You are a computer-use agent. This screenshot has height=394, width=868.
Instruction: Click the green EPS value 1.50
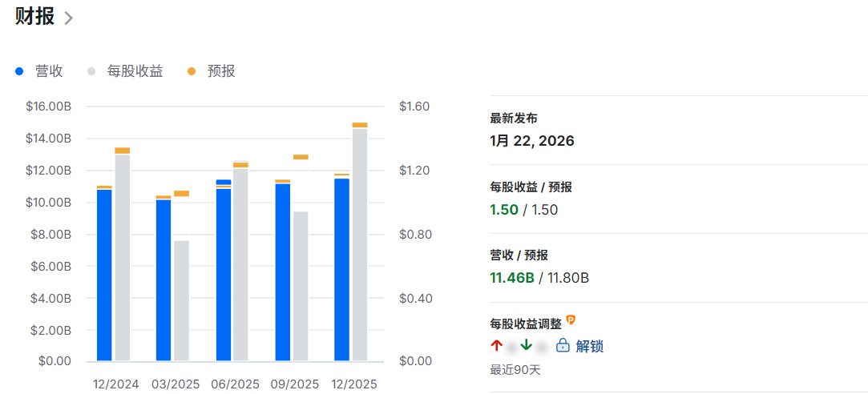tap(504, 210)
